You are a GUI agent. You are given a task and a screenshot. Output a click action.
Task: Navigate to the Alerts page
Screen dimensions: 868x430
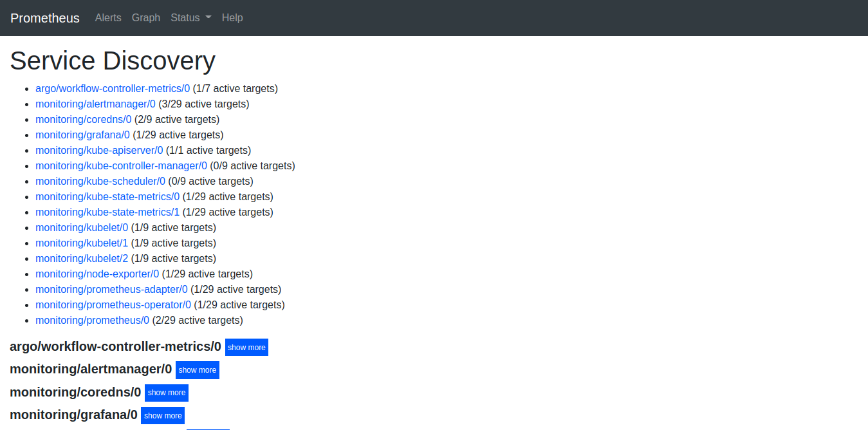click(x=107, y=17)
